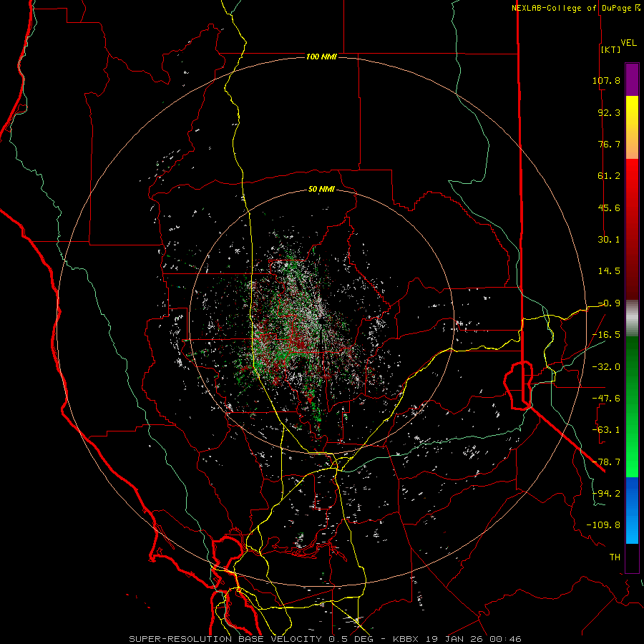Viewport: 644px width, 644px height.
Task: Click the -16.5 value on velocity scale
Action: [606, 335]
